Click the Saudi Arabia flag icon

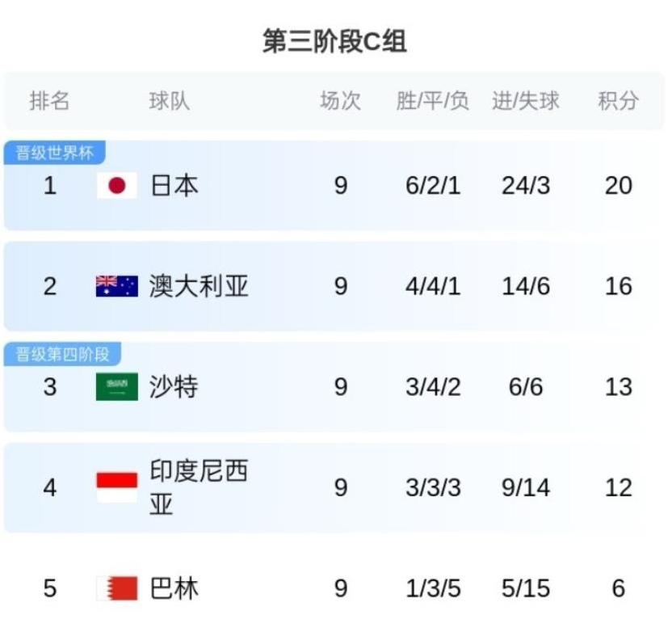point(117,387)
